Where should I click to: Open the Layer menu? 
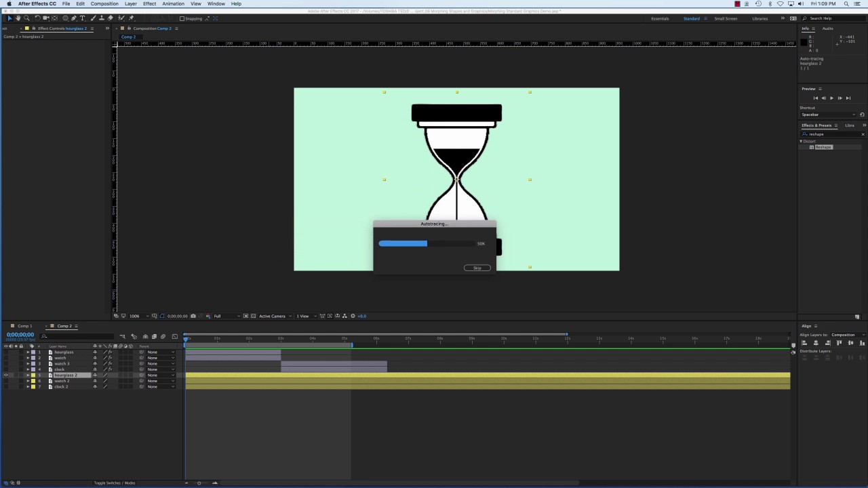pos(130,4)
